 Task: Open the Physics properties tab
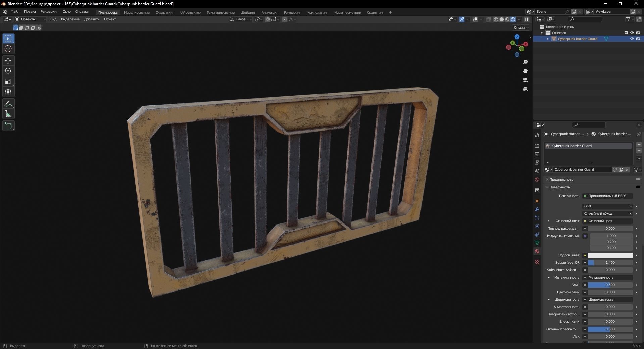point(537,226)
